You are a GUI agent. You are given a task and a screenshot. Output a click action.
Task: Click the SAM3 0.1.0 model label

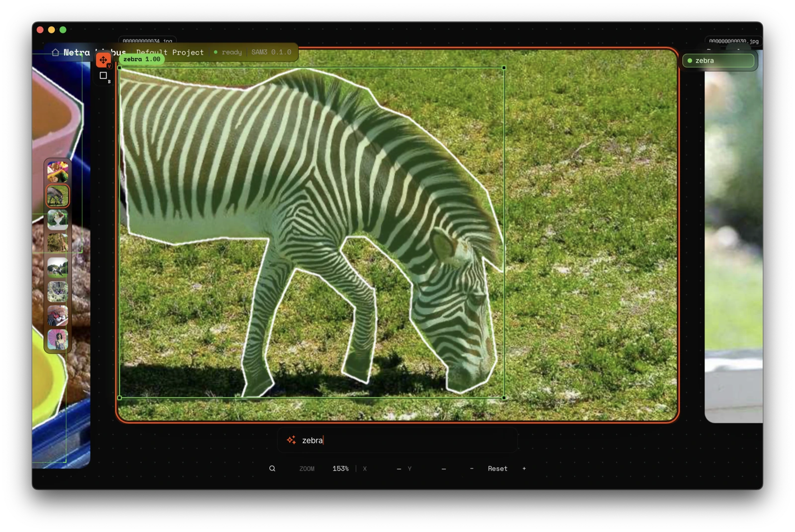coord(271,52)
